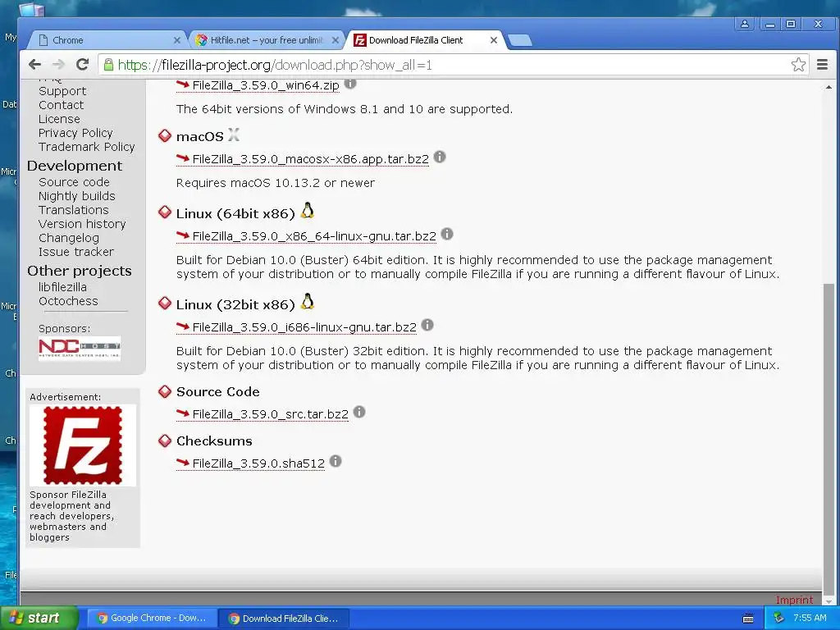Image resolution: width=840 pixels, height=630 pixels.
Task: Click the penguin icon beside Linux (64bit x86)
Action: pyautogui.click(x=307, y=211)
